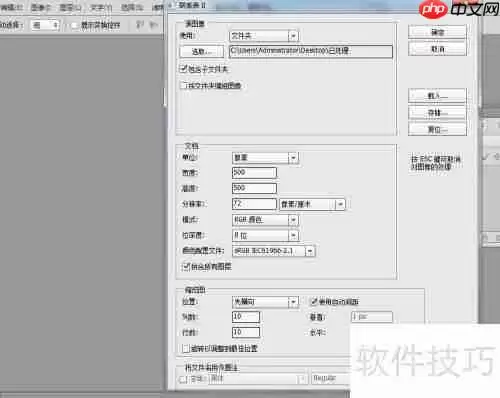Open the Color Profile dropdown sRGB IEC61966-2.1
Screen dimensions: 500x398
[x=273, y=251]
